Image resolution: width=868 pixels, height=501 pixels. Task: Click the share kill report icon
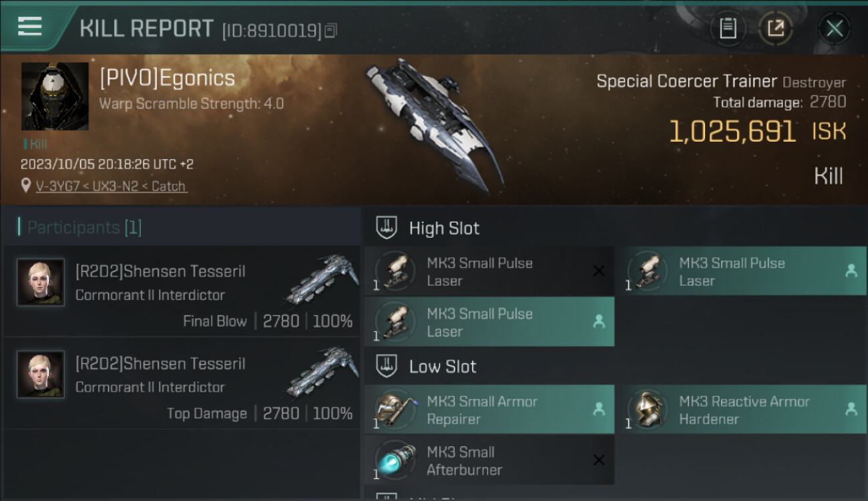point(776,28)
